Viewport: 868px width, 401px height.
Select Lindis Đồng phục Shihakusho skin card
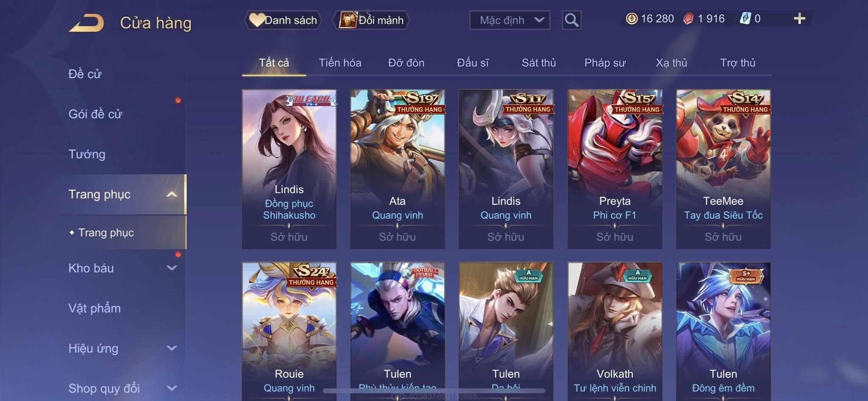coord(289,169)
